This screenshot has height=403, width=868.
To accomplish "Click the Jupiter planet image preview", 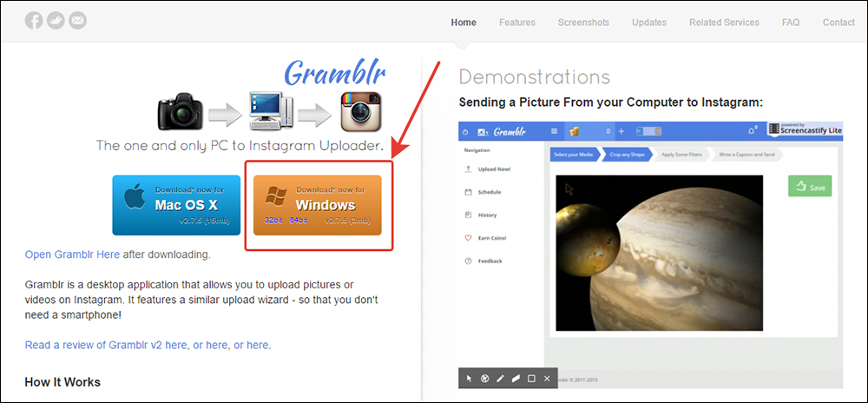I will coord(660,253).
